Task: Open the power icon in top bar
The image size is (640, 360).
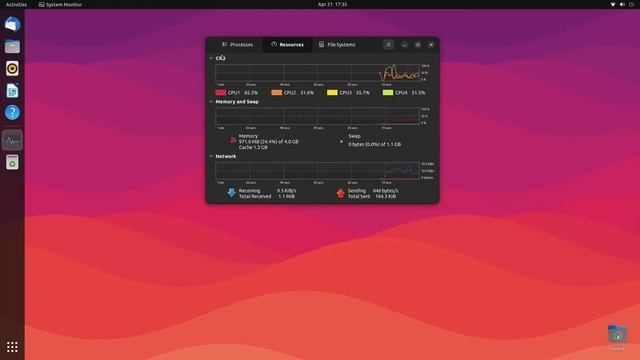Action: pyautogui.click(x=631, y=4)
